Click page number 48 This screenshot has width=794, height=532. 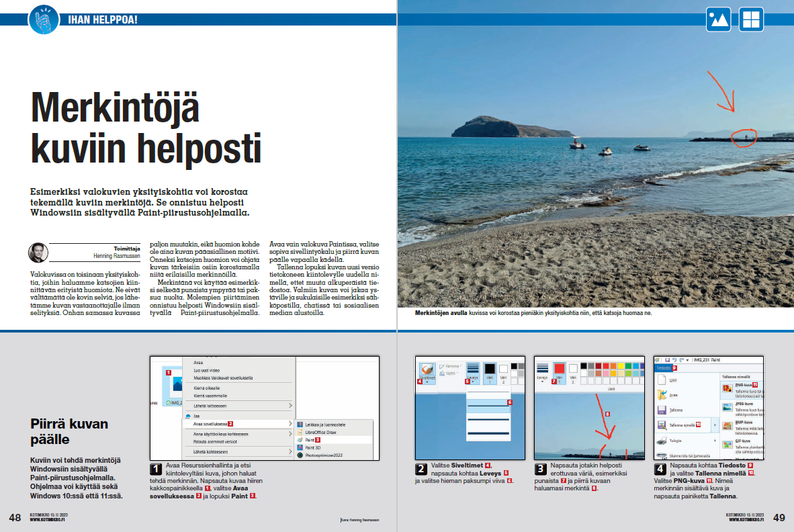15,517
